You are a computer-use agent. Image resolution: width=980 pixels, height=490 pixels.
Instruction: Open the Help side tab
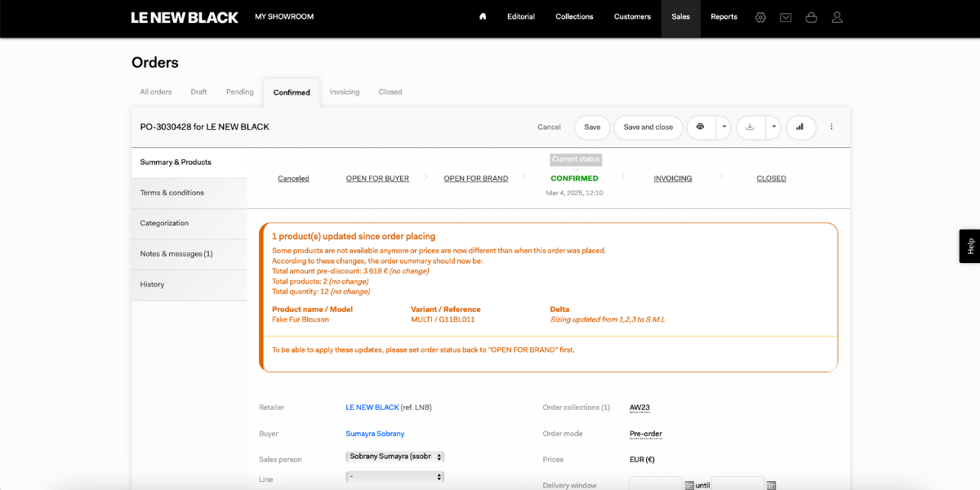click(x=970, y=246)
